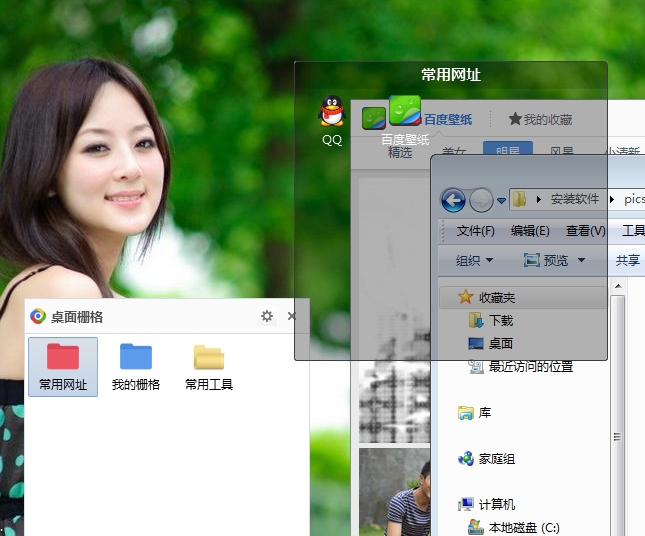Open 我的收藏 in 百度壁纸
The width and height of the screenshot is (645, 536).
pos(540,119)
